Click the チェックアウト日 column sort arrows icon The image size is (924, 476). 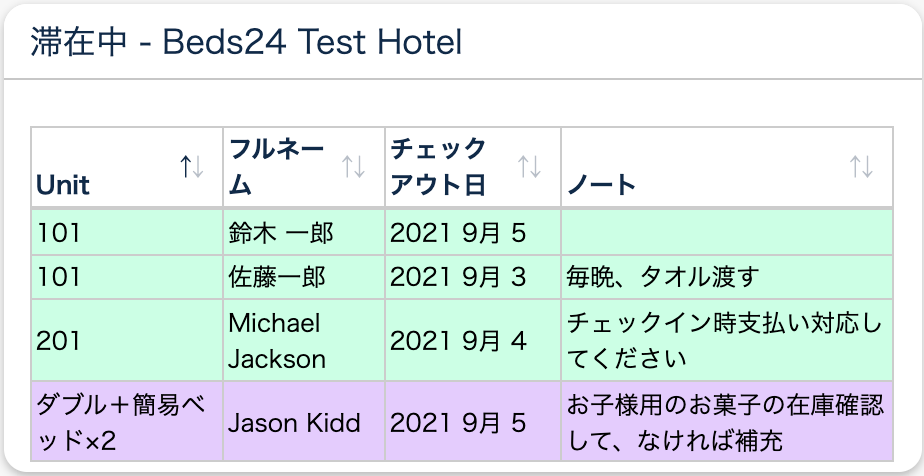pos(529,167)
